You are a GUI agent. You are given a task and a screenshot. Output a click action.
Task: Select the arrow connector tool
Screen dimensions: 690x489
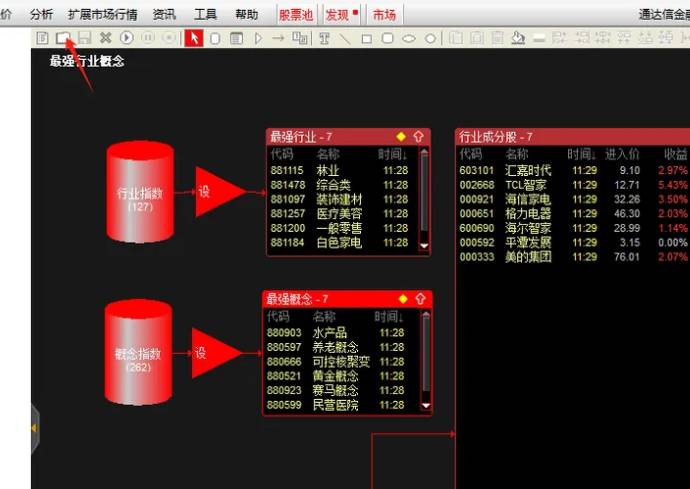pyautogui.click(x=278, y=39)
